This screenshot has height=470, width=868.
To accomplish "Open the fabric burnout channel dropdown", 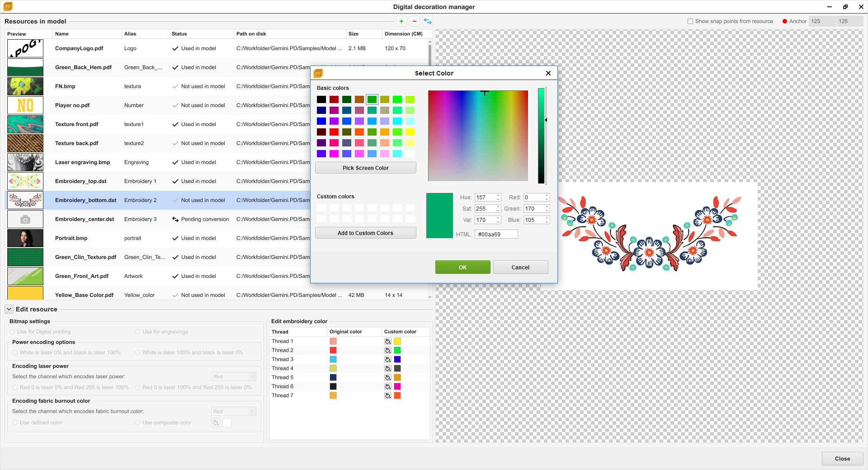I will coord(233,411).
